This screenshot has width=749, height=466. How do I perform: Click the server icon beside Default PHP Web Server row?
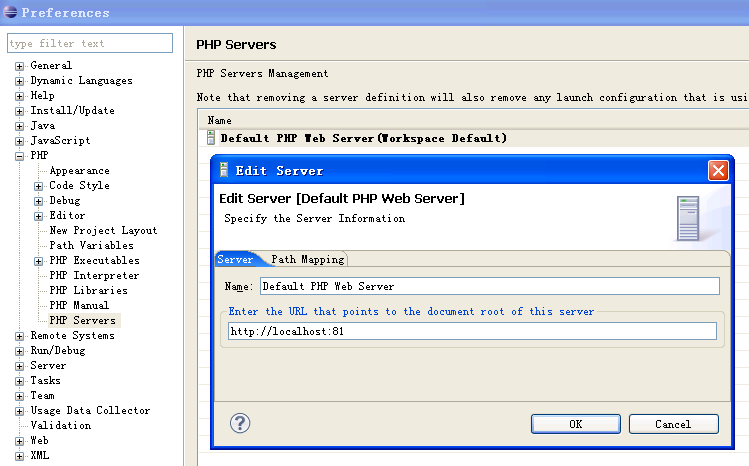[x=211, y=138]
